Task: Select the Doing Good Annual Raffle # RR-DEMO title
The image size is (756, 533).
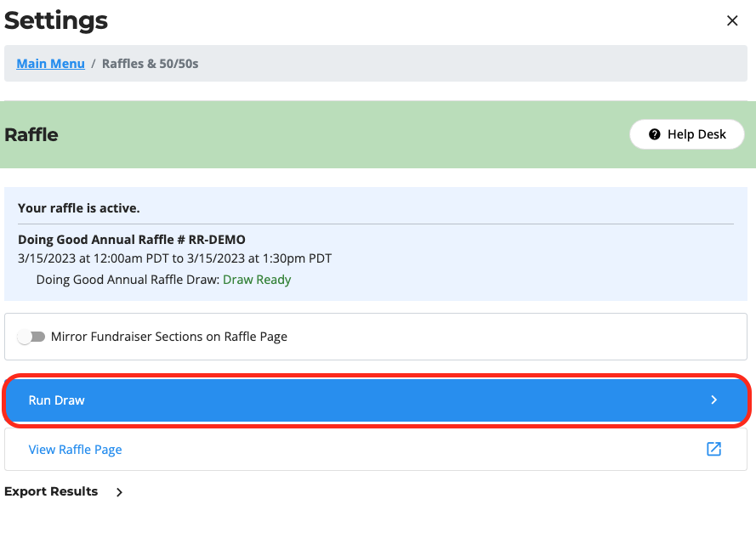Action: (132, 240)
